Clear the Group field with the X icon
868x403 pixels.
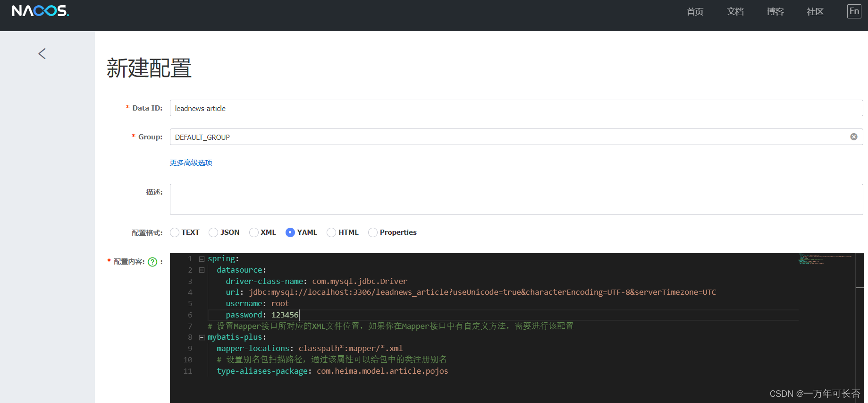[x=854, y=137]
